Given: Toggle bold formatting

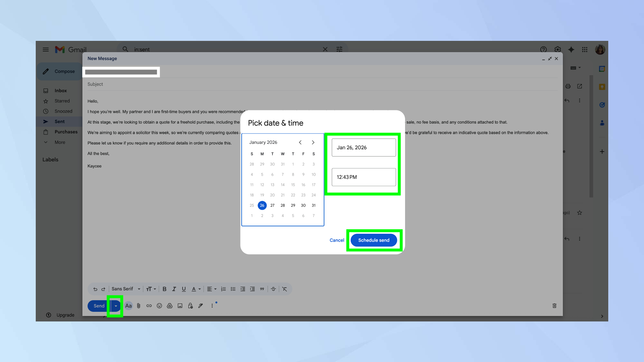Looking at the screenshot, I should (x=165, y=289).
